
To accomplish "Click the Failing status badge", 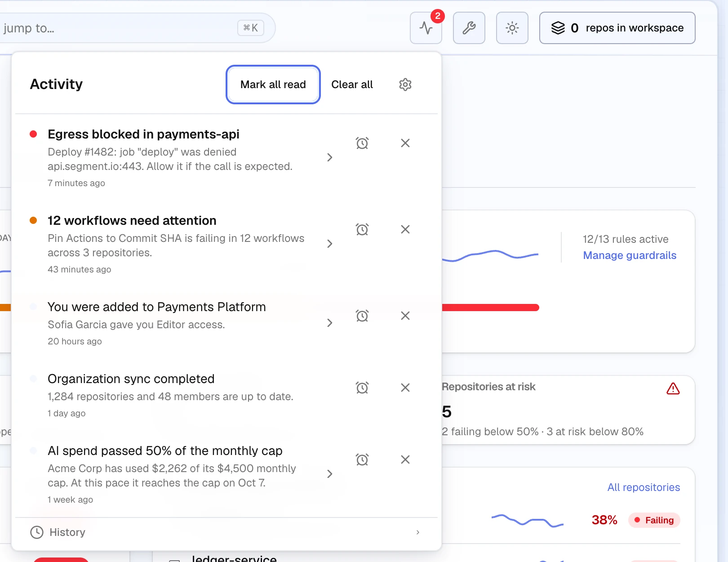I will 654,520.
